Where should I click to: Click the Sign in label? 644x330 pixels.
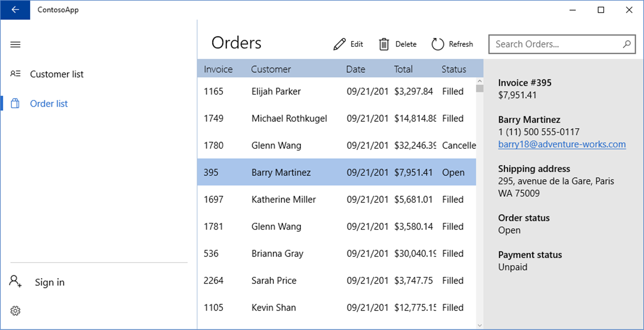(50, 282)
